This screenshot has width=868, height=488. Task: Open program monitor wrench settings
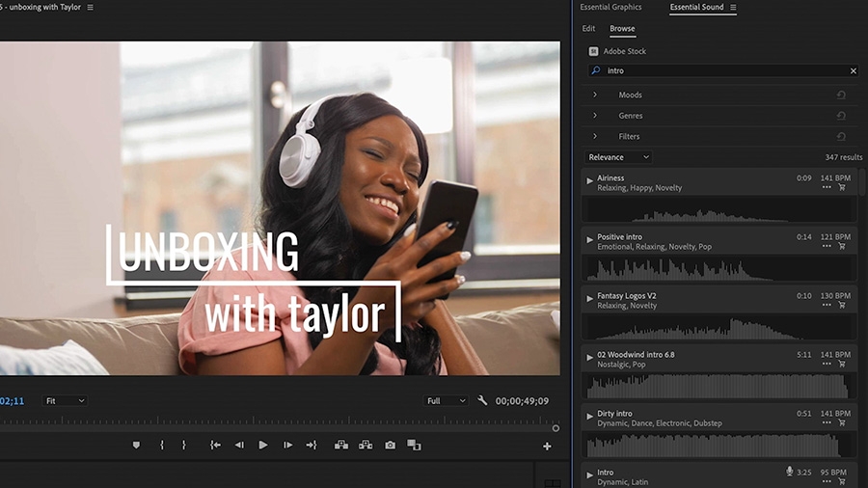pyautogui.click(x=482, y=400)
